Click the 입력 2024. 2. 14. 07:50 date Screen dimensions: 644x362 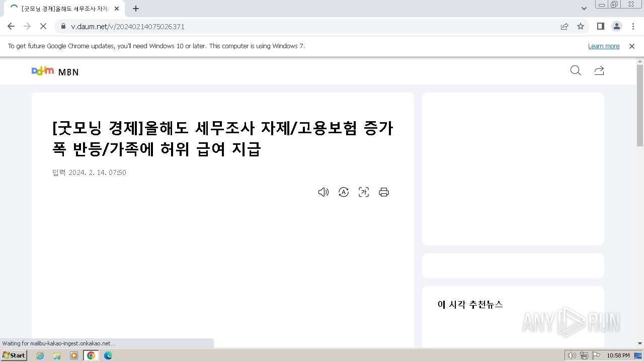pos(89,172)
